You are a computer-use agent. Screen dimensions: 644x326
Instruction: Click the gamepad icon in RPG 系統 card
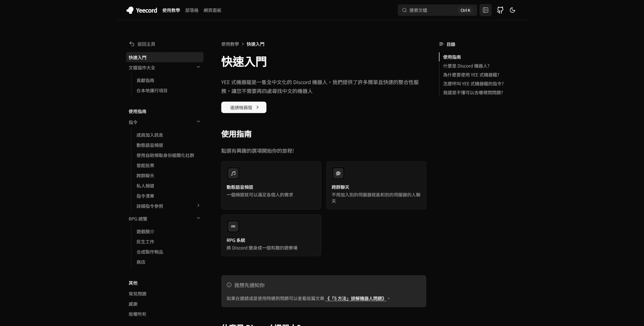(233, 226)
